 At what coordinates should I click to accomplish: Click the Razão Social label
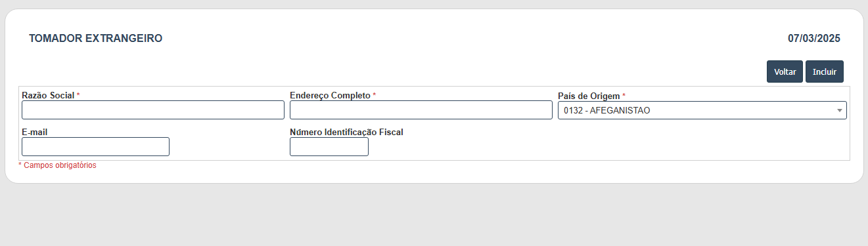tap(48, 95)
